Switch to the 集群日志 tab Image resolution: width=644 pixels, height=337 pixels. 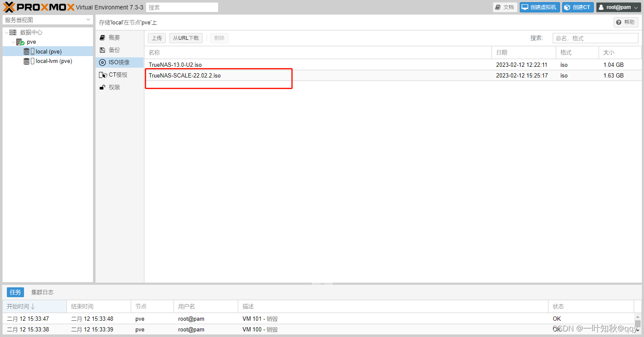click(x=42, y=292)
